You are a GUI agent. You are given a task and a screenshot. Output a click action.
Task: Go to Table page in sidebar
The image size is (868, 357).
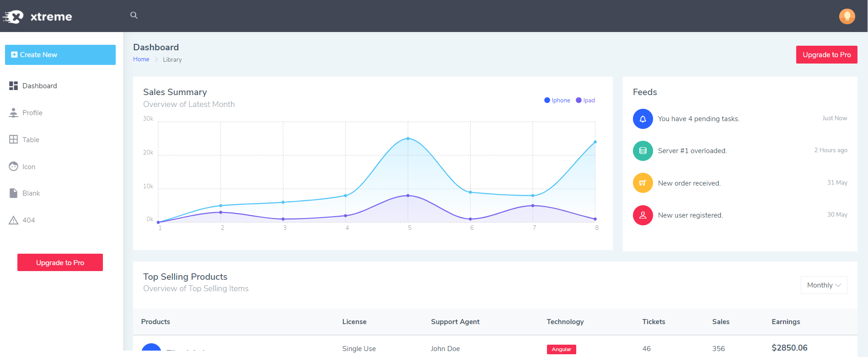click(x=31, y=140)
